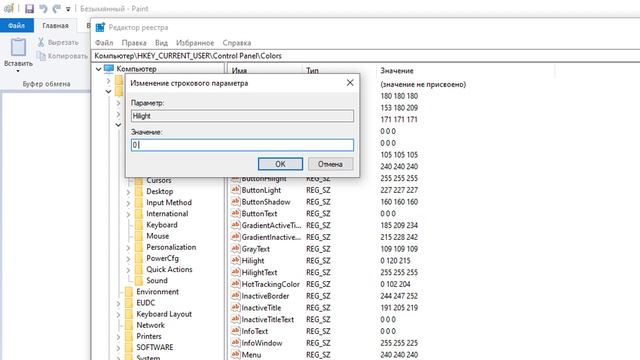The width and height of the screenshot is (640, 360).
Task: Collapse the Компьютер tree node
Action: click(x=98, y=69)
